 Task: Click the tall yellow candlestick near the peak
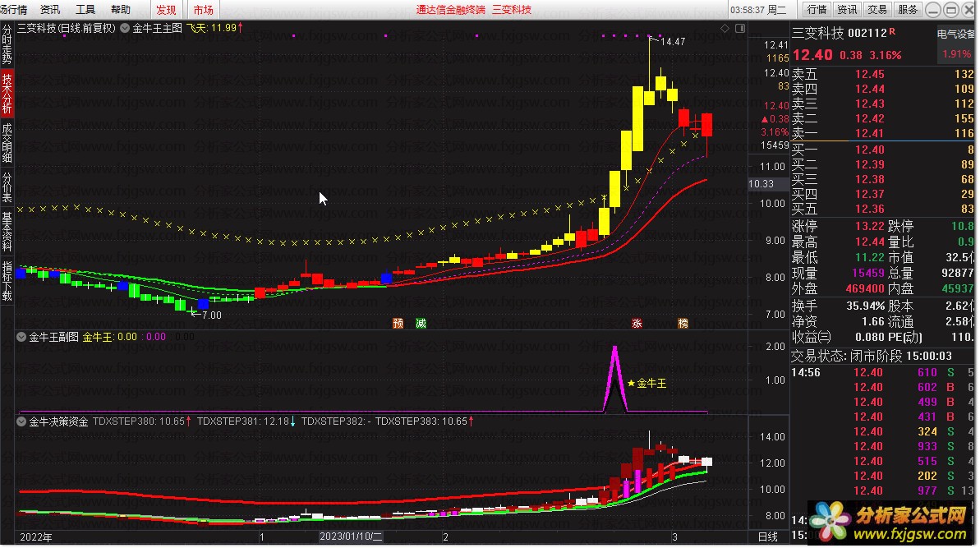click(x=638, y=119)
